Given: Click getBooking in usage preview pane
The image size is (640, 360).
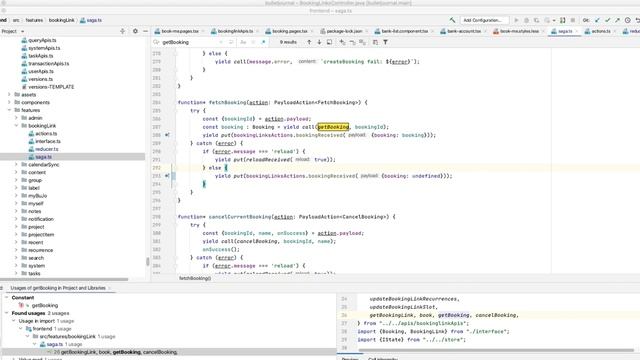Looking at the screenshot, I should [x=453, y=315].
